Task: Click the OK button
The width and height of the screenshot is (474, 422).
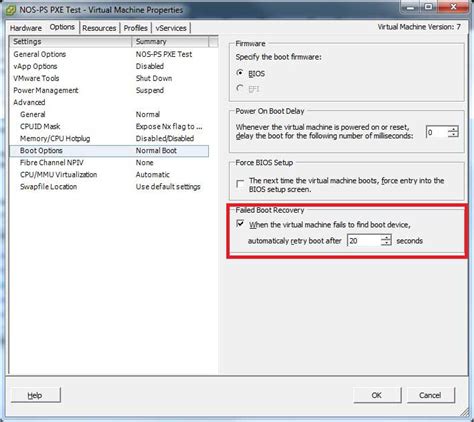Action: point(377,395)
